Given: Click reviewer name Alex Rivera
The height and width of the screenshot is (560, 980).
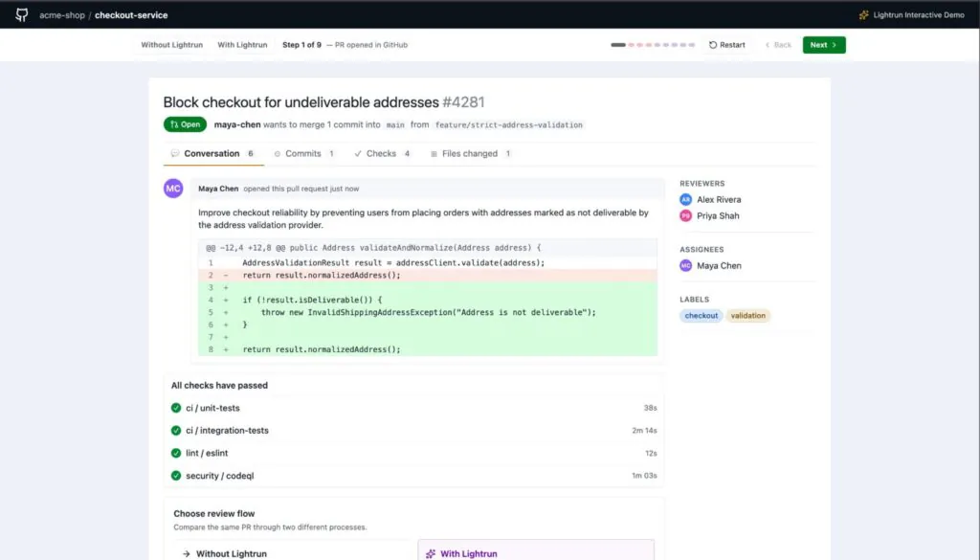Looking at the screenshot, I should pyautogui.click(x=719, y=199).
